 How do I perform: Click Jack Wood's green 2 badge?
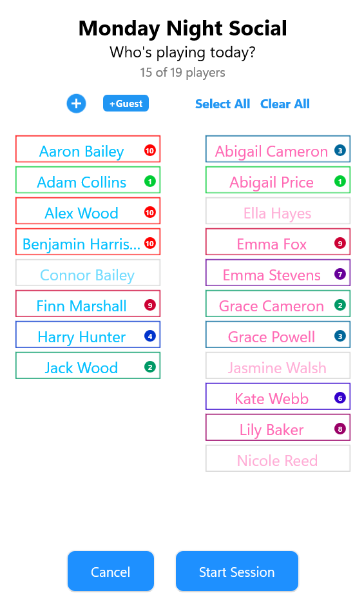[150, 367]
